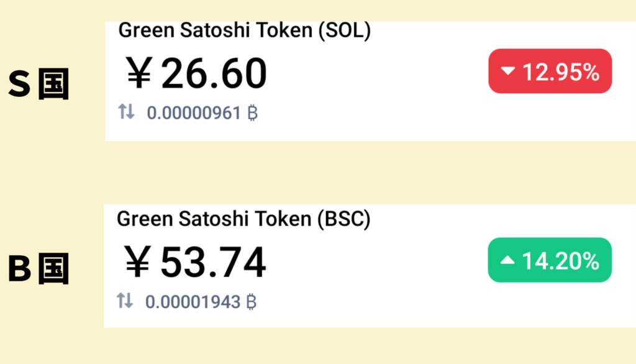Image resolution: width=636 pixels, height=364 pixels.
Task: Click the down triangle in the red badge
Action: click(508, 72)
